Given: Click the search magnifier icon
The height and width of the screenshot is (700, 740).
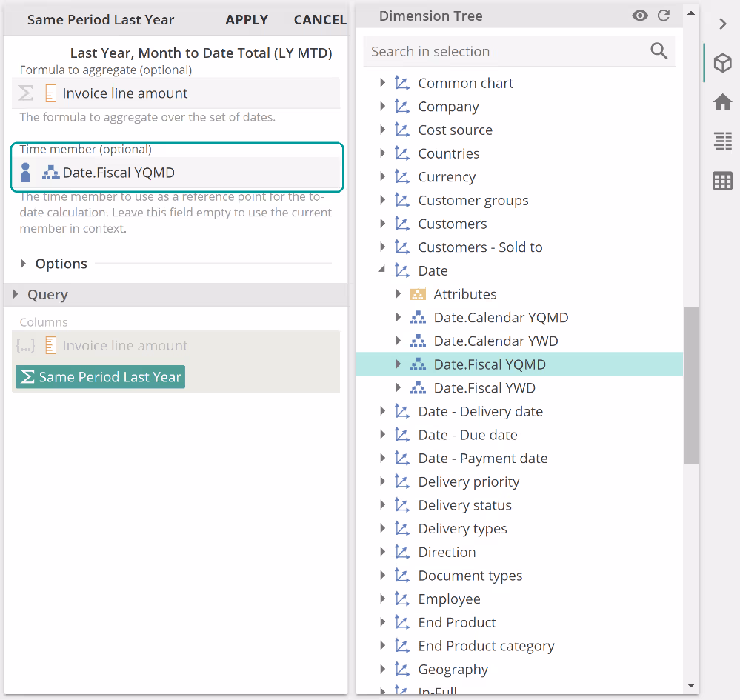Looking at the screenshot, I should tap(659, 50).
